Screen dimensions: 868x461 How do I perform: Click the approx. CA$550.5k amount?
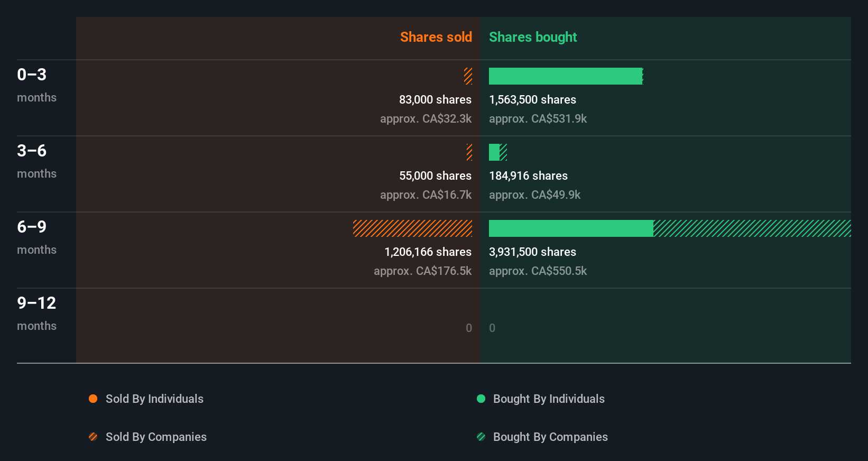click(538, 271)
